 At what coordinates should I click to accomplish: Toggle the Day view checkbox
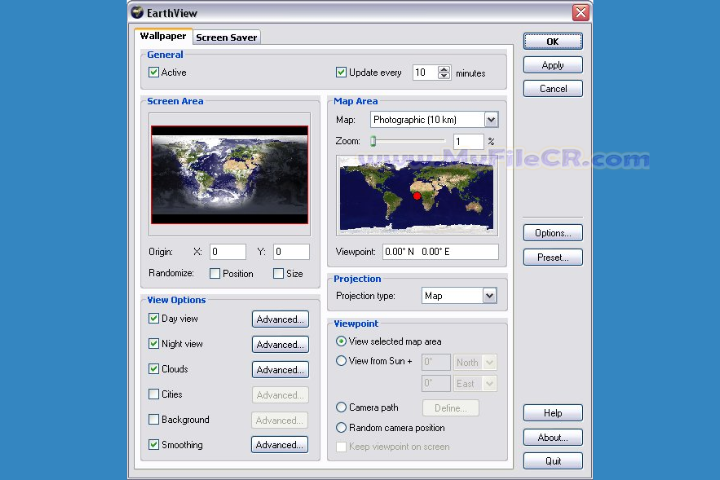point(153,318)
